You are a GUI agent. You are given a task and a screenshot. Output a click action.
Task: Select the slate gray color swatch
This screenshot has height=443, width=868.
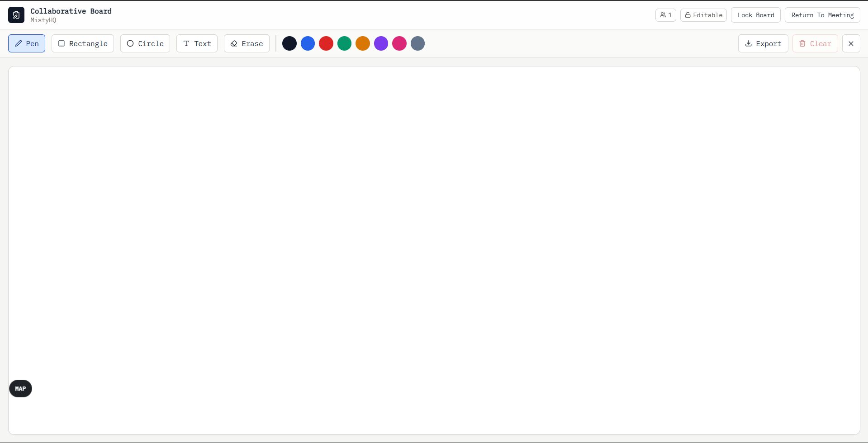pyautogui.click(x=417, y=43)
